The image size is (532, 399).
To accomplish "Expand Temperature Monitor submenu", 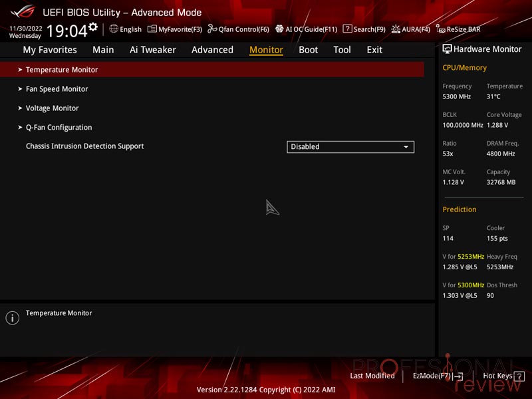I will click(x=212, y=70).
